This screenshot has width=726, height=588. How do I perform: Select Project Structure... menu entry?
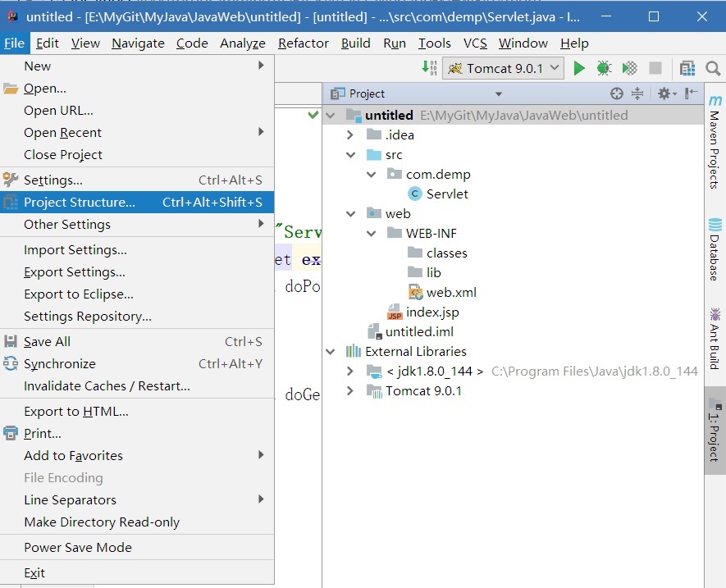click(80, 202)
